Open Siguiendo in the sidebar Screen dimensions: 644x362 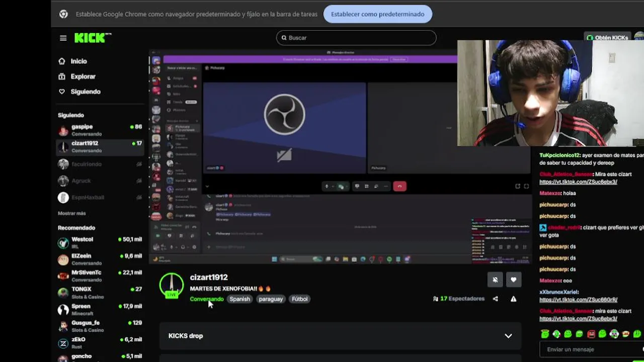(x=86, y=92)
